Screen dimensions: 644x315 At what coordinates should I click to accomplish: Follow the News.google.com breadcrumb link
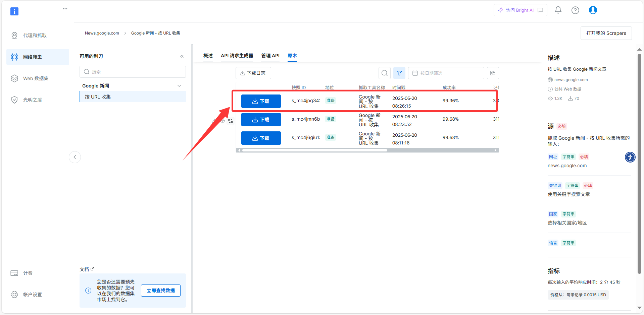click(x=102, y=33)
